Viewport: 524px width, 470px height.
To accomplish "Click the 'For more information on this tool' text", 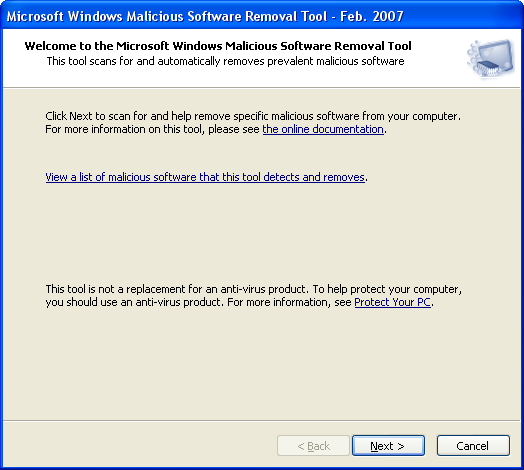I will pyautogui.click(x=152, y=129).
